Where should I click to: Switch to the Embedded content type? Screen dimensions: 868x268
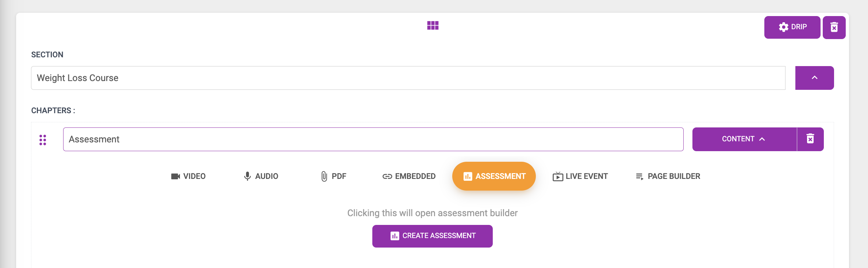pos(409,176)
